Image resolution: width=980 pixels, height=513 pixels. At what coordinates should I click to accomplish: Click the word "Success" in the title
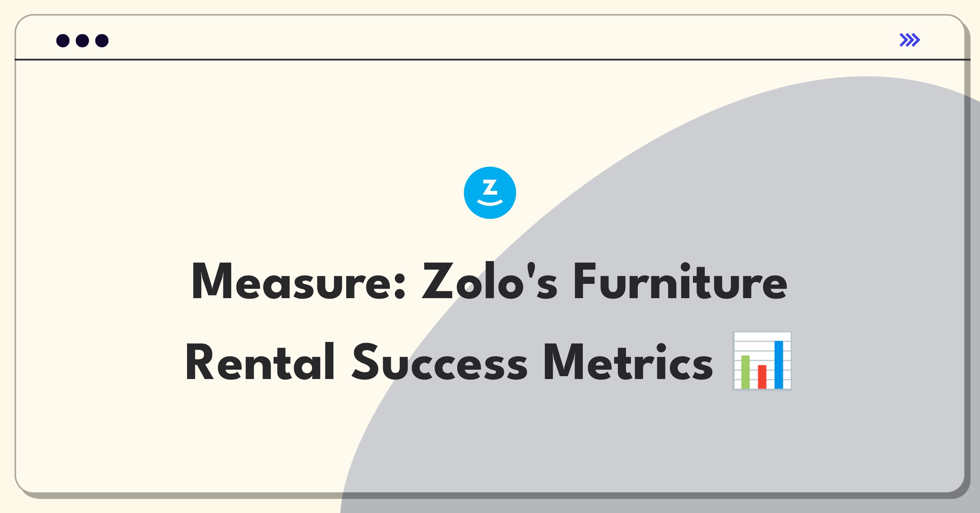[x=440, y=362]
